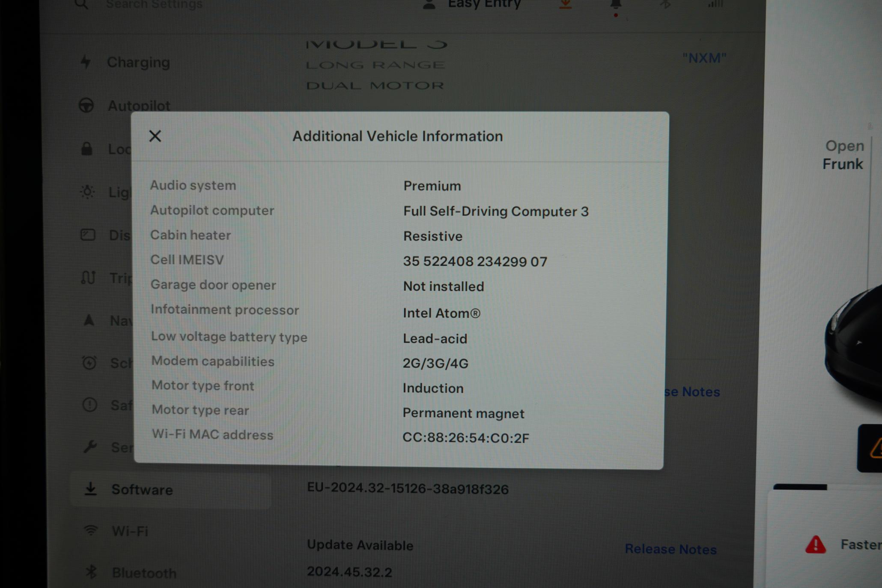The image size is (882, 588).
Task: Click the search magnifier icon
Action: (x=81, y=4)
